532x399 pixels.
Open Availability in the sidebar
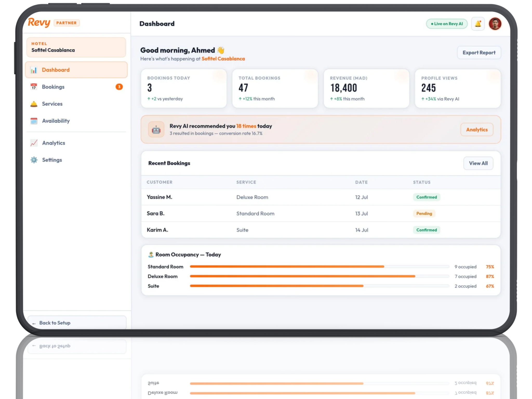[x=76, y=121]
